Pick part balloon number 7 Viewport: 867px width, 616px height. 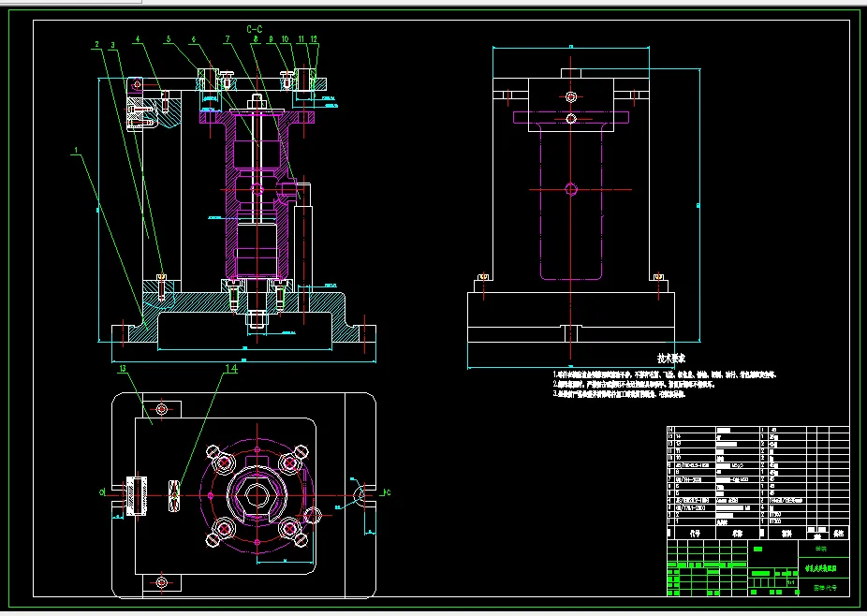[228, 39]
